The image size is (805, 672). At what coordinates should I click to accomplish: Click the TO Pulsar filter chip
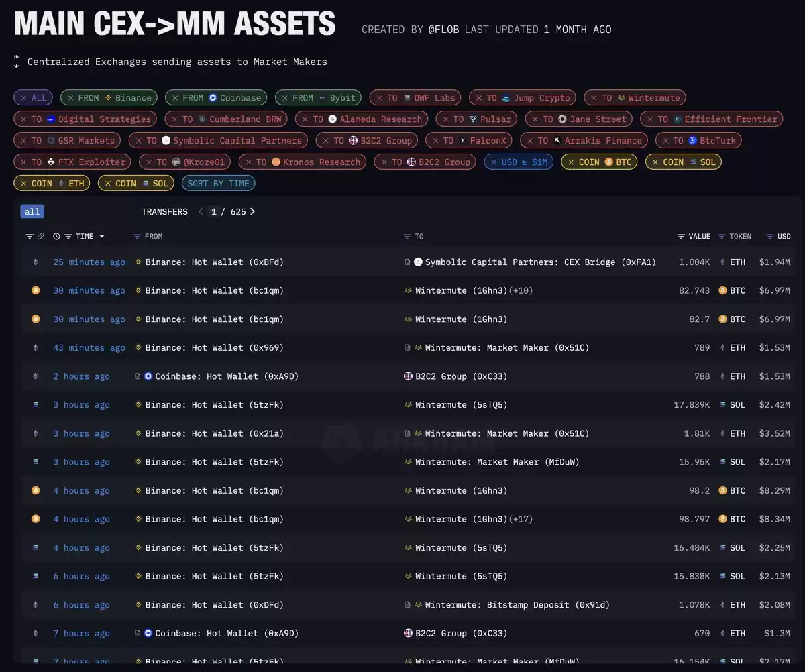[x=476, y=119]
